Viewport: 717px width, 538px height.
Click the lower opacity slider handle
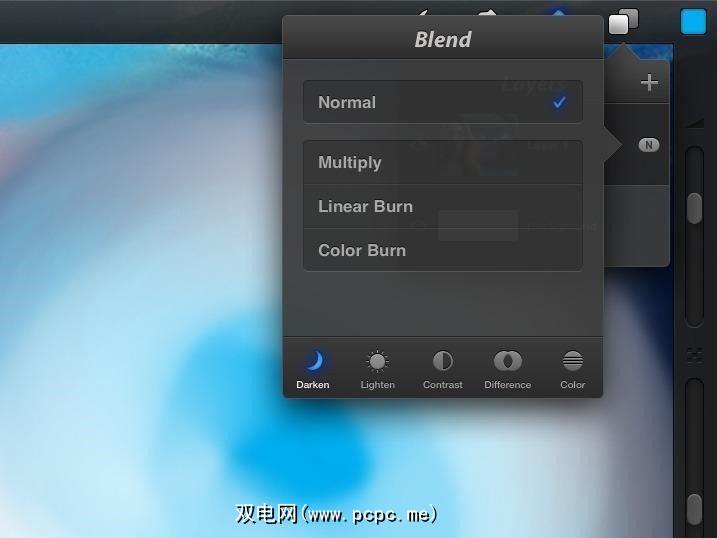pyautogui.click(x=694, y=509)
